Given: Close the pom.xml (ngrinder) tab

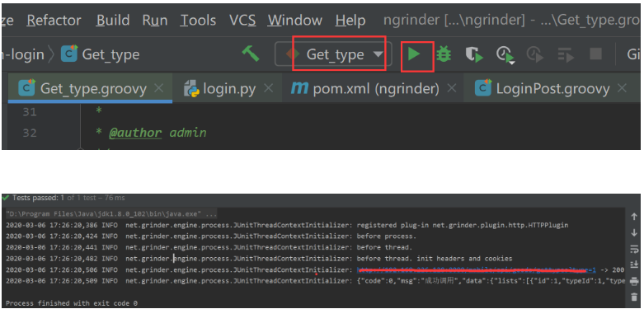Looking at the screenshot, I should pos(451,88).
